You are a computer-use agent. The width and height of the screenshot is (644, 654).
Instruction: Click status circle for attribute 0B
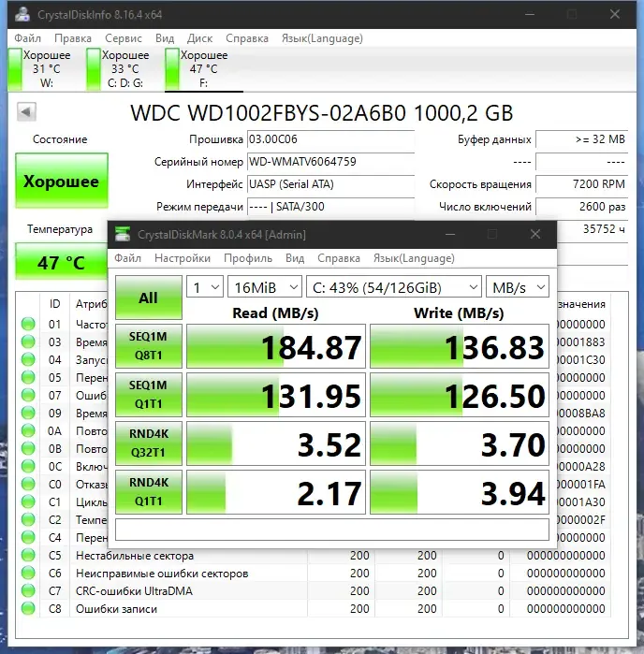(28, 448)
